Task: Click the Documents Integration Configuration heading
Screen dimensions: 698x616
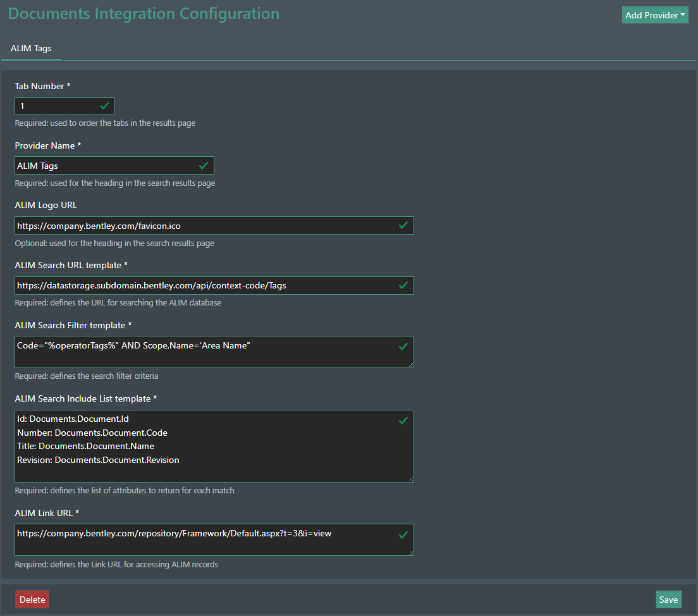Action: pyautogui.click(x=144, y=13)
